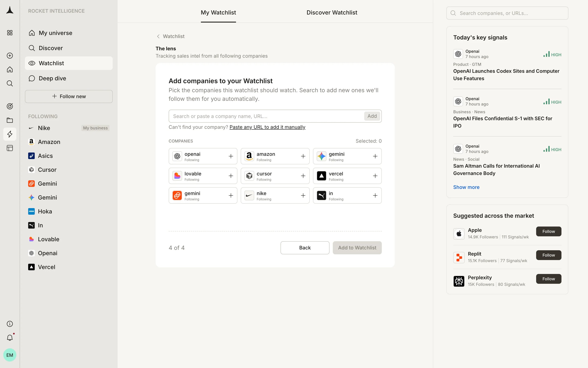Open Paste any URL to add it manually
Image resolution: width=588 pixels, height=368 pixels.
click(267, 127)
